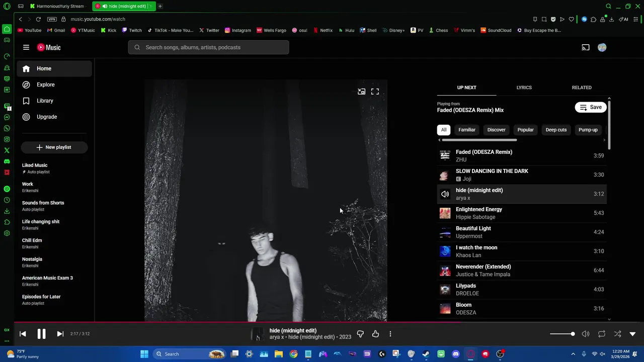Enter fullscreen on the video player
Screen dimensions: 644x362
click(x=375, y=92)
